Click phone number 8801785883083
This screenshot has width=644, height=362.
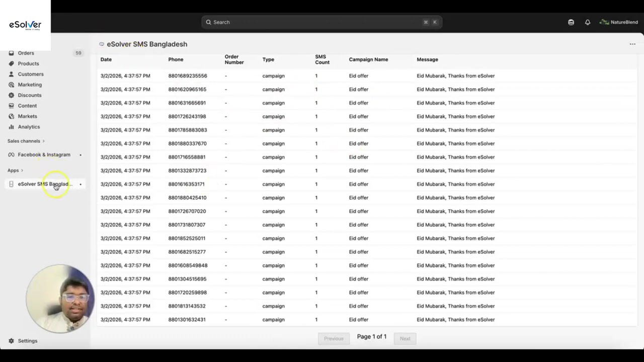click(188, 130)
